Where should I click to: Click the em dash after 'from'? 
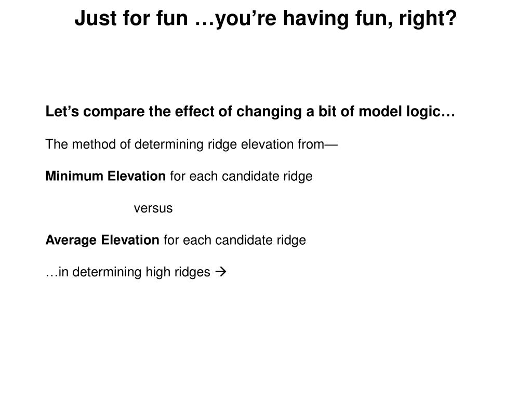click(x=331, y=145)
